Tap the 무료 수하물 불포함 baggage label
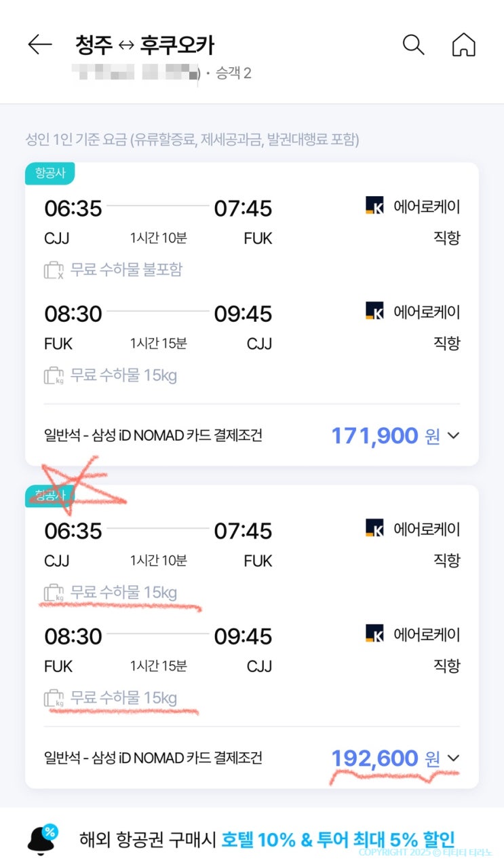The width and height of the screenshot is (504, 865). click(x=126, y=270)
